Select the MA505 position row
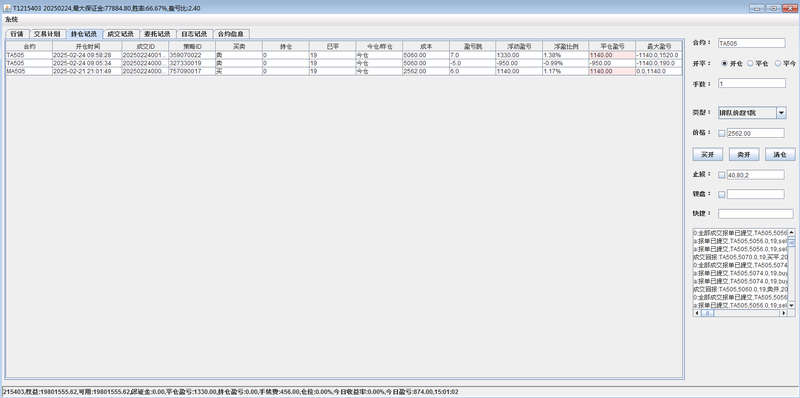The height and width of the screenshot is (398, 800). tap(343, 71)
